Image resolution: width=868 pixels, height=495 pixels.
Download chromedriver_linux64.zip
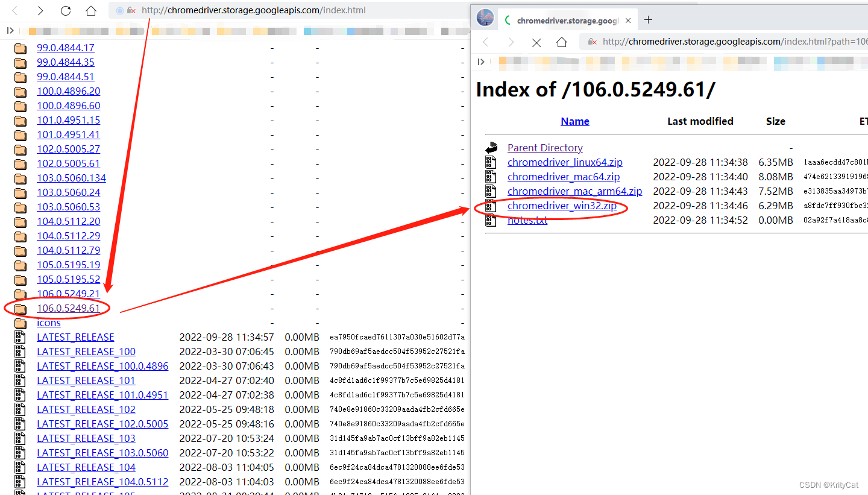click(x=565, y=162)
